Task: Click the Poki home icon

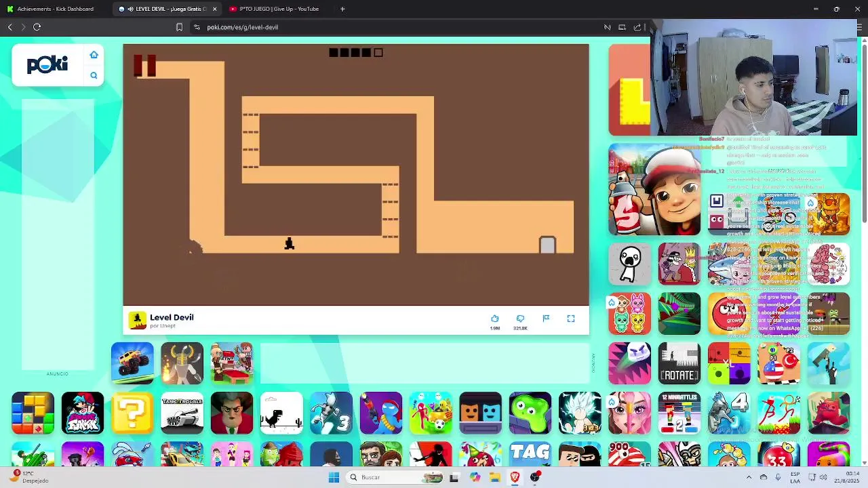Action: [94, 55]
